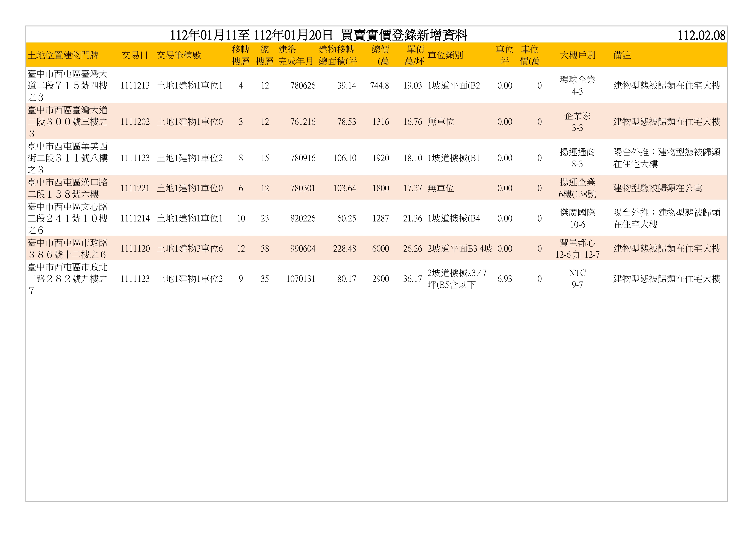Select the 交易日 column header

pyautogui.click(x=135, y=55)
